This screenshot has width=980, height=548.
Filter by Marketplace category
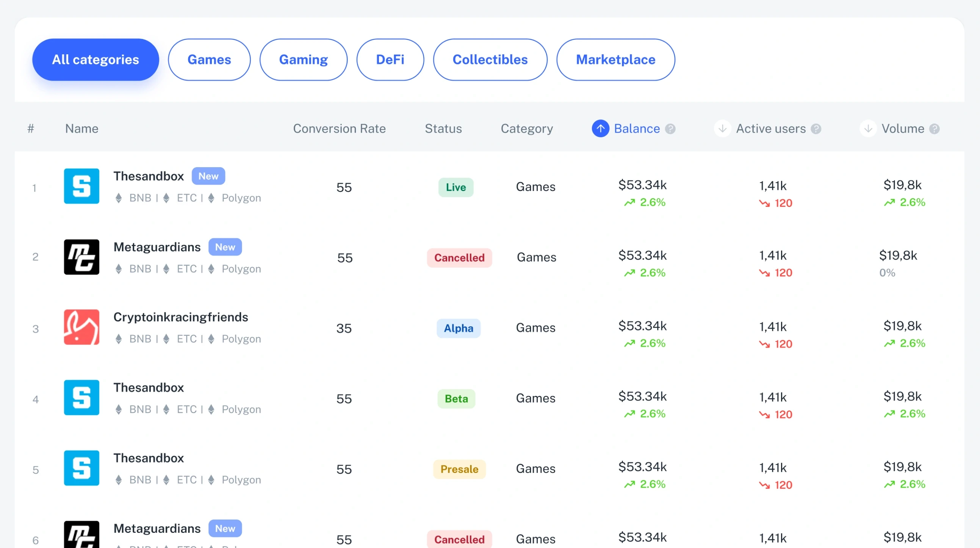(x=615, y=59)
